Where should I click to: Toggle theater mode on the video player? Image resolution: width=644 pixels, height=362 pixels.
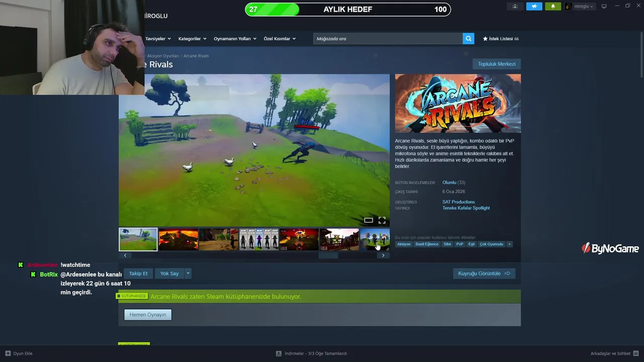[368, 220]
